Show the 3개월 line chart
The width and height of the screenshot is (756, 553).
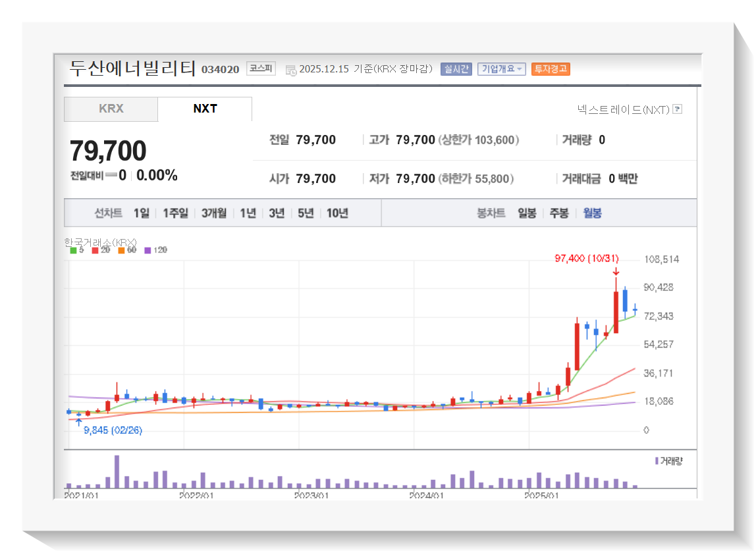[214, 213]
